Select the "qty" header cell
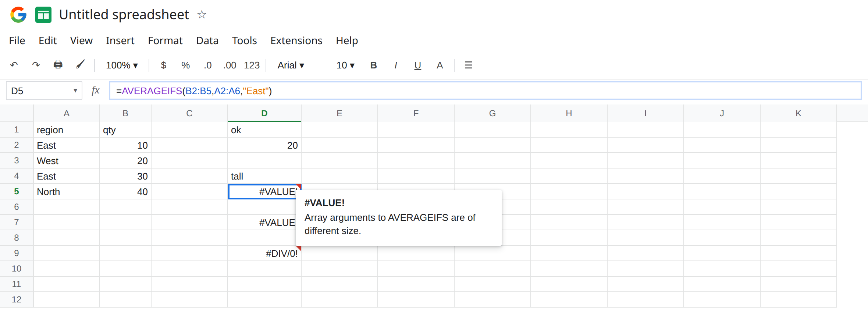The height and width of the screenshot is (312, 868). click(x=125, y=130)
